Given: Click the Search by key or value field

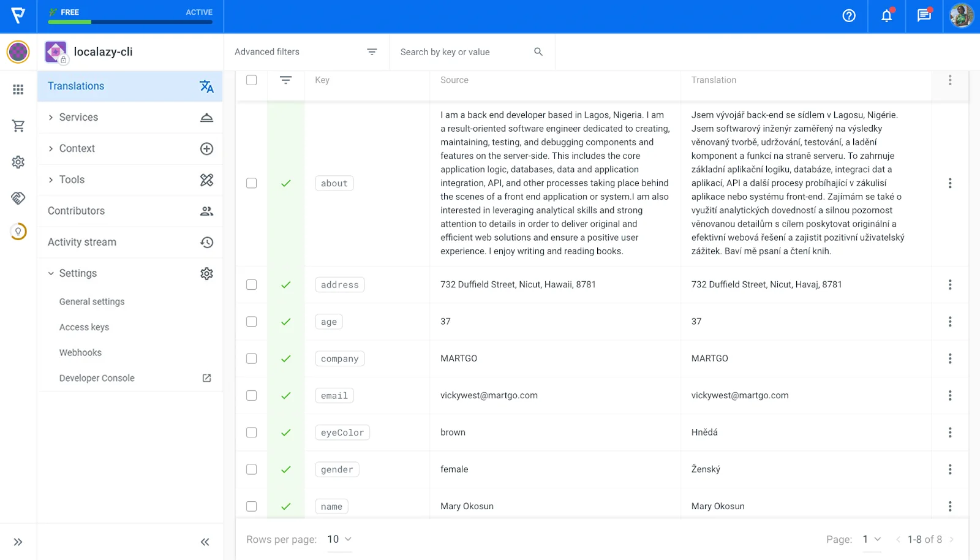Looking at the screenshot, I should (462, 52).
